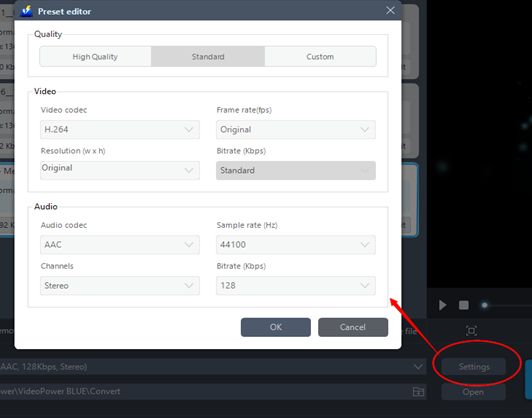The height and width of the screenshot is (418, 532).
Task: Close the Preset editor dialog
Action: pos(391,11)
